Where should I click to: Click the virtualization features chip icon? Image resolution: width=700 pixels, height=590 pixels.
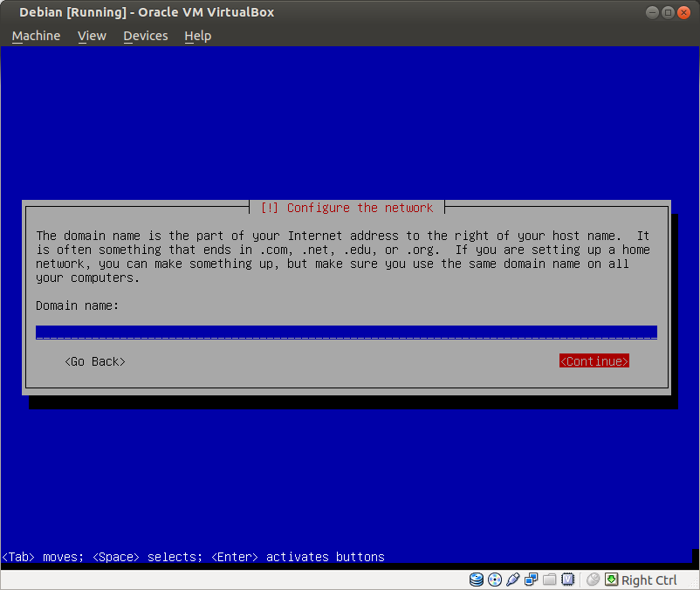pyautogui.click(x=568, y=580)
